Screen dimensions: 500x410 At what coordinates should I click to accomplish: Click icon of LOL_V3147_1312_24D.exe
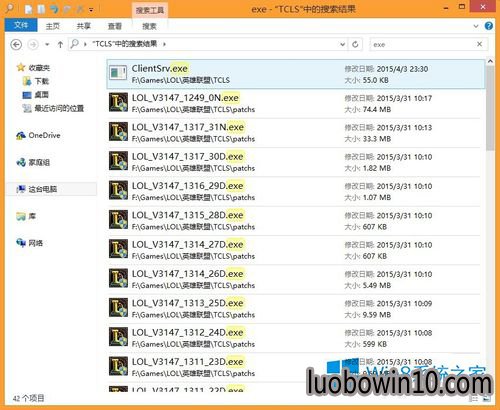point(118,337)
